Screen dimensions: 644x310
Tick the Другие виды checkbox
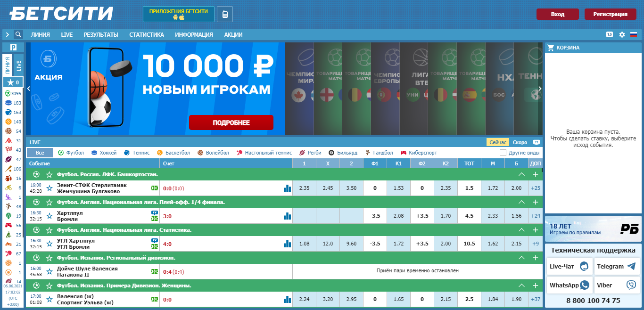503,153
